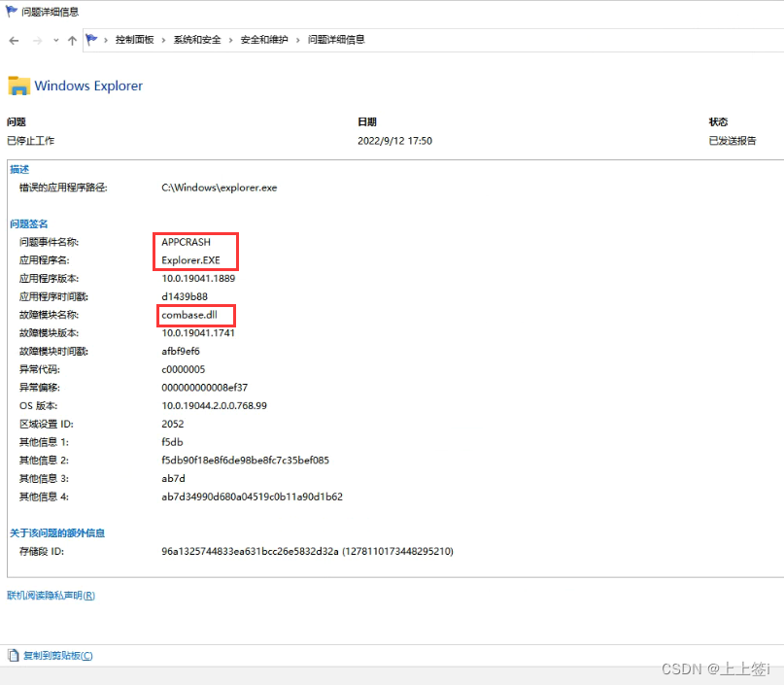Select status text 已发送报告
The height and width of the screenshot is (685, 784).
(x=732, y=141)
